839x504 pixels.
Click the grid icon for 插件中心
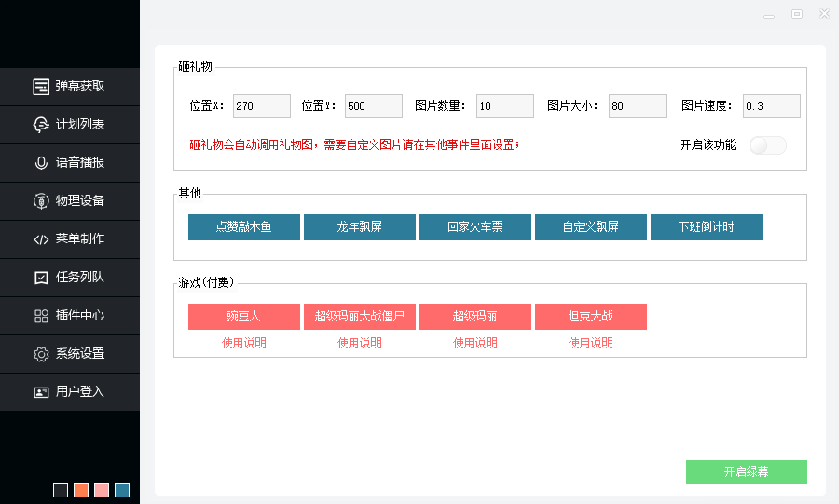click(x=41, y=316)
